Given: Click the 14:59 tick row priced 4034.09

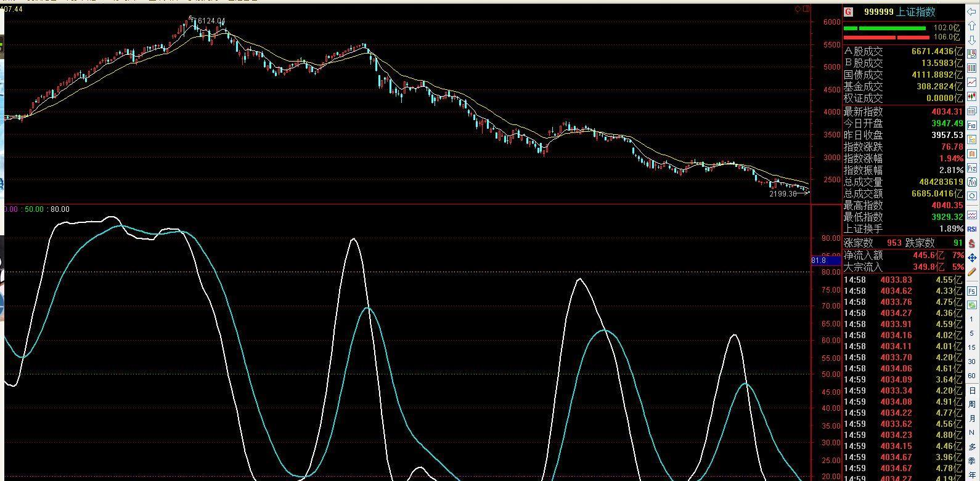Looking at the screenshot, I should (903, 379).
